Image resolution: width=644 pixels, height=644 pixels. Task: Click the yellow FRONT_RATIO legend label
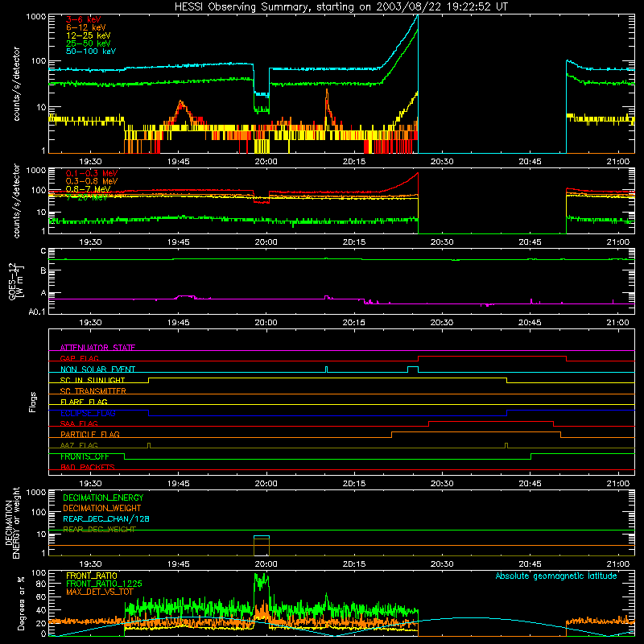click(x=92, y=576)
